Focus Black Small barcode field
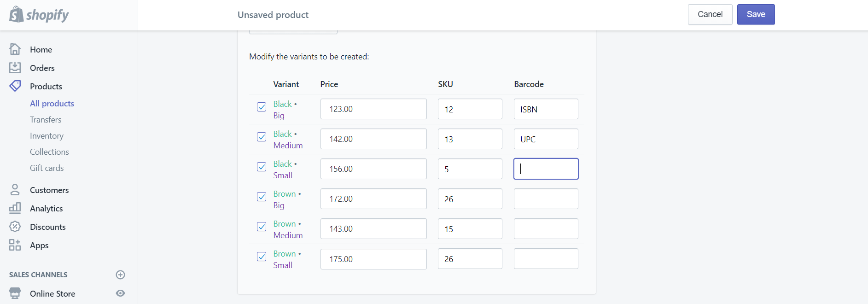The image size is (868, 304). (x=546, y=169)
